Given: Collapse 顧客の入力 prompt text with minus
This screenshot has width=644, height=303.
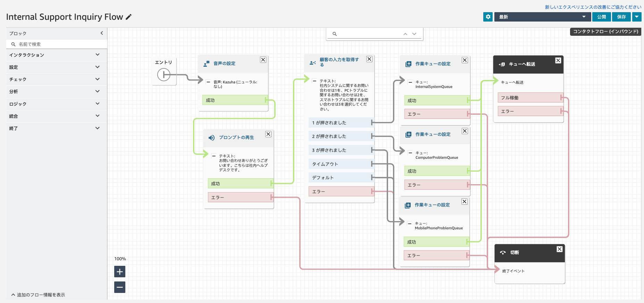Looking at the screenshot, I should click(x=315, y=81).
